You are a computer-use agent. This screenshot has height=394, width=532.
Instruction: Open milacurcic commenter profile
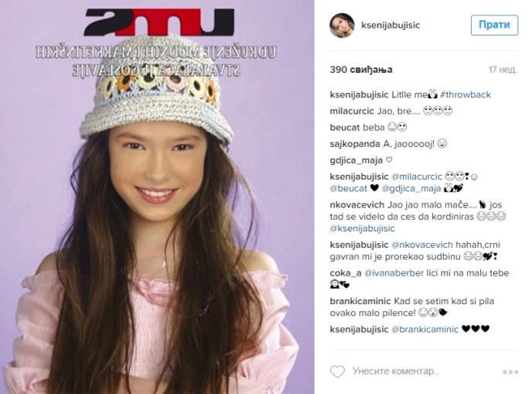click(352, 111)
